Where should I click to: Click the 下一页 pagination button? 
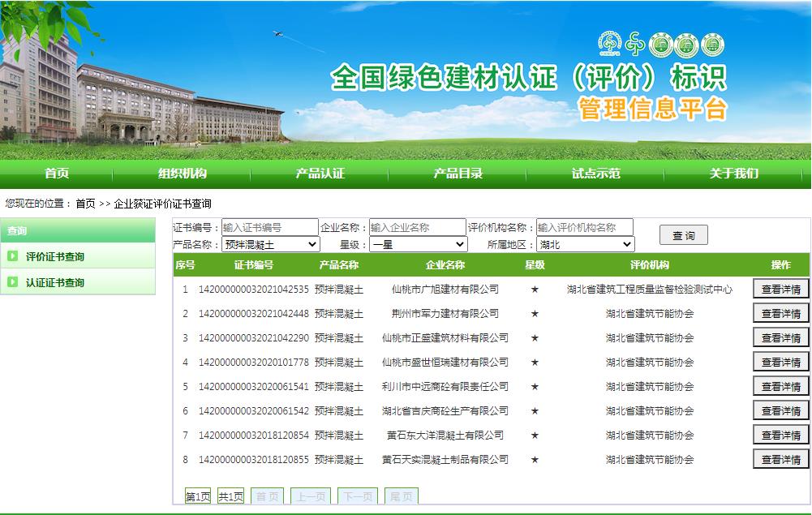click(357, 496)
